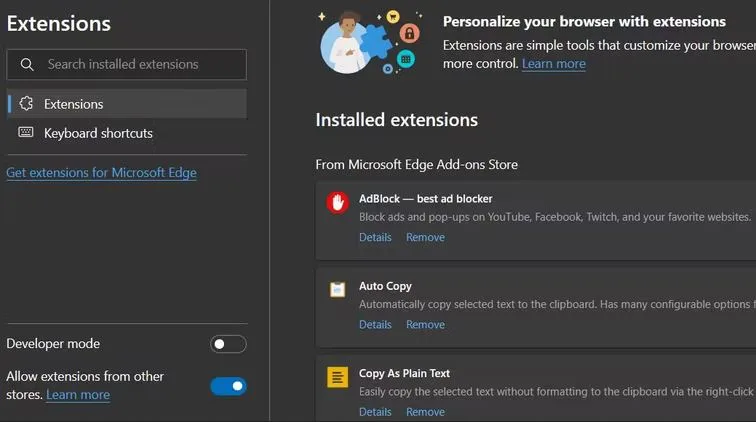The height and width of the screenshot is (422, 756).
Task: Open Learn more link in personalize banner
Action: (554, 64)
